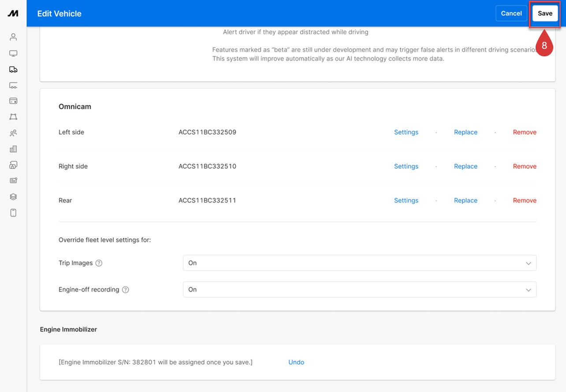
Task: Open the Trip Images dropdown
Action: [x=360, y=263]
